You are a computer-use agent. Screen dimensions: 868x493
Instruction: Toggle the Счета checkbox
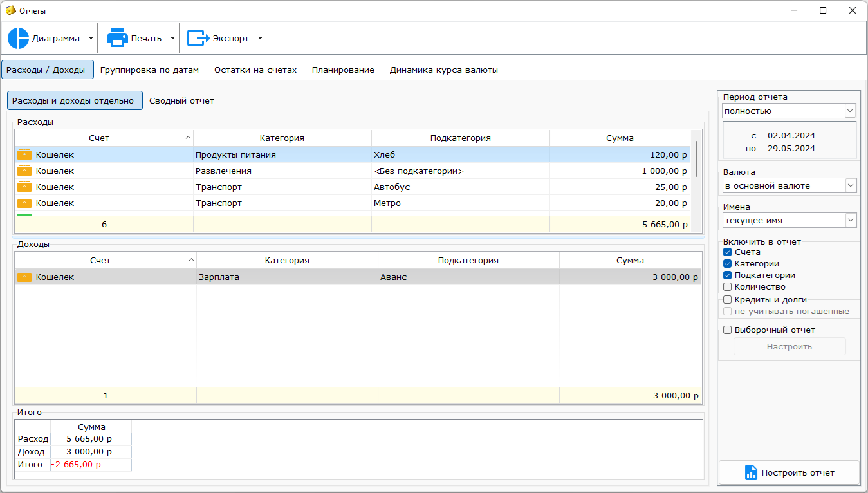point(728,252)
